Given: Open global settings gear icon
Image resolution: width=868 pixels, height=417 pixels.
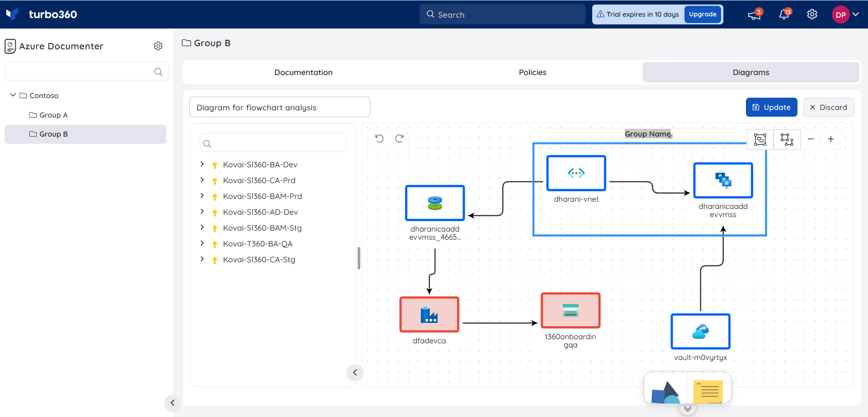Looking at the screenshot, I should pyautogui.click(x=812, y=14).
